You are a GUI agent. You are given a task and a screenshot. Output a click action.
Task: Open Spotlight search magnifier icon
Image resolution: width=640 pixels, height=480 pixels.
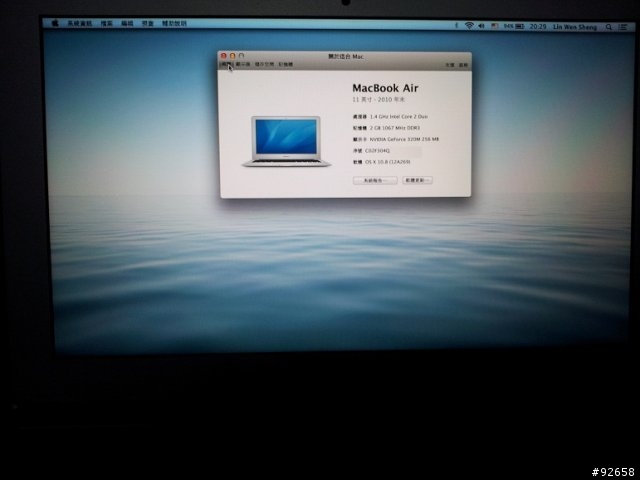tap(609, 27)
